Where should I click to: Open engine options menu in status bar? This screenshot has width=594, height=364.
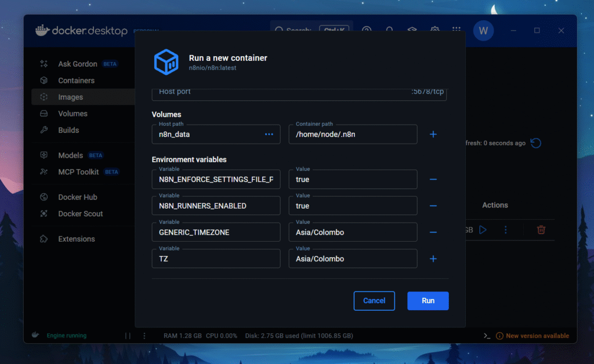coord(144,336)
